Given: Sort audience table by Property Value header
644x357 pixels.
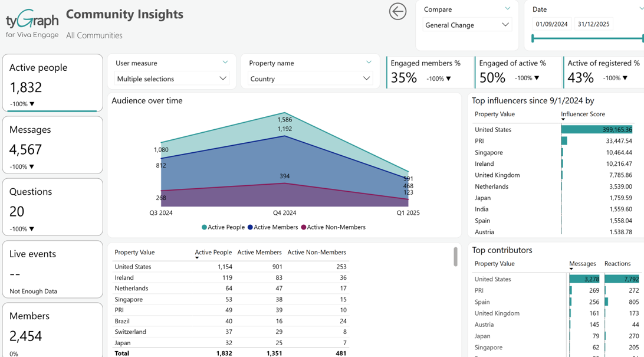Looking at the screenshot, I should [134, 252].
